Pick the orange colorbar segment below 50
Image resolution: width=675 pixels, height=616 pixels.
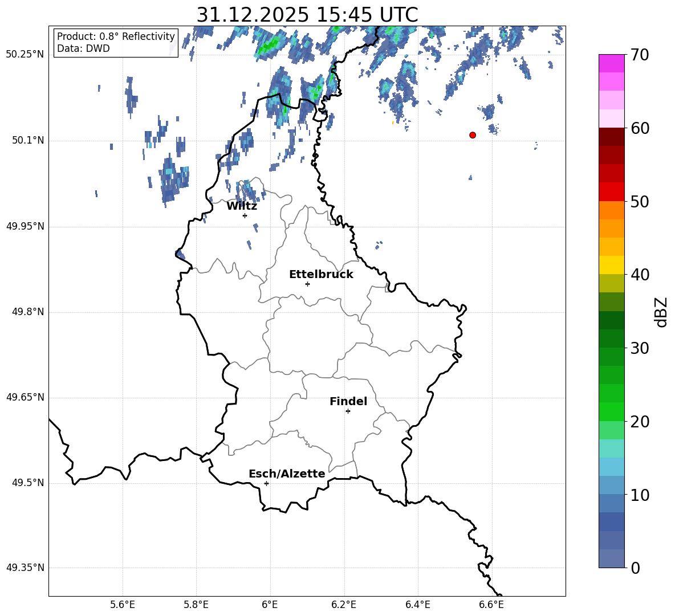612,210
